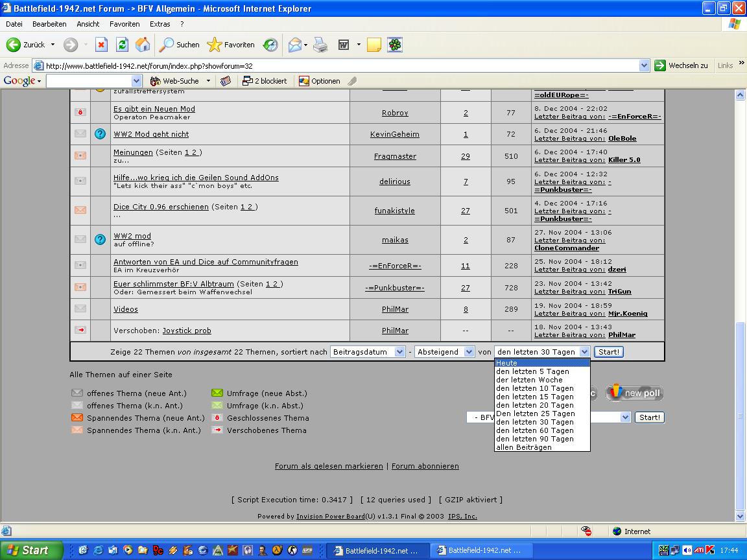The width and height of the screenshot is (747, 560).
Task: Click the Mail toolbar icon
Action: [295, 45]
